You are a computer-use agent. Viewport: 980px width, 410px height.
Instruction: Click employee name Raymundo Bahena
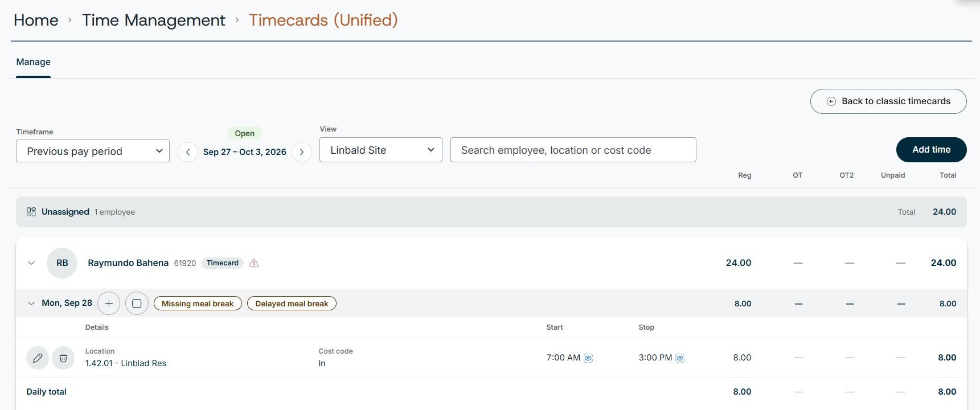point(128,263)
